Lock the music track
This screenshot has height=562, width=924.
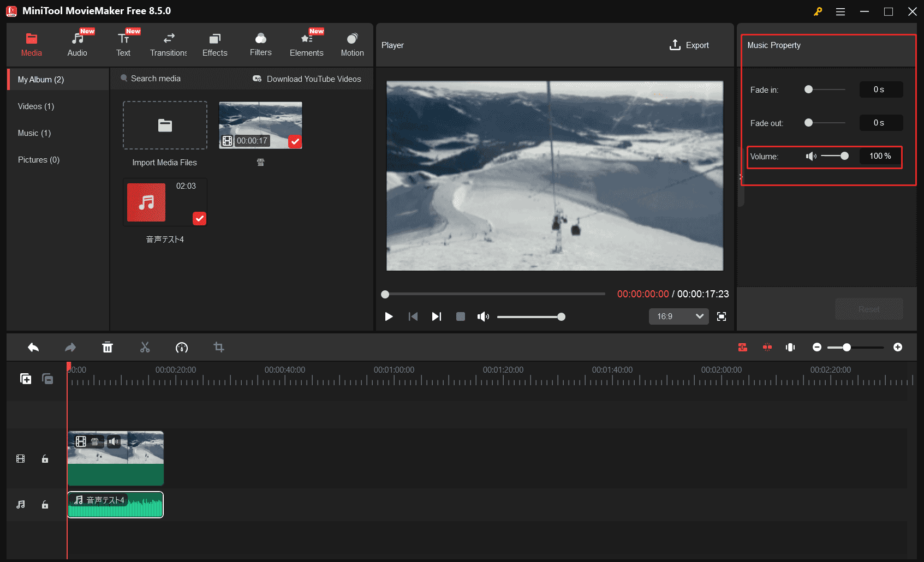tap(45, 505)
